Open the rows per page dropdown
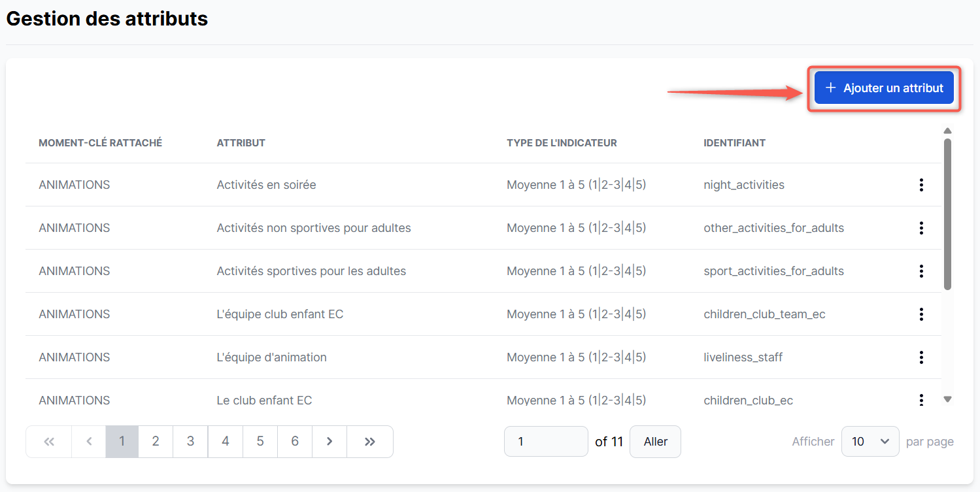Screen dimensions: 980x492 (x=870, y=442)
